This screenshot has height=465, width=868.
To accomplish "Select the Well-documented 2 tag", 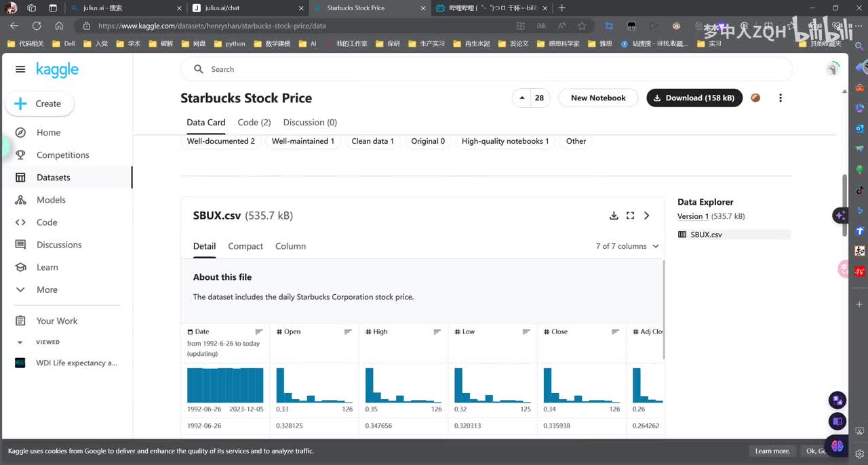I will 221,141.
